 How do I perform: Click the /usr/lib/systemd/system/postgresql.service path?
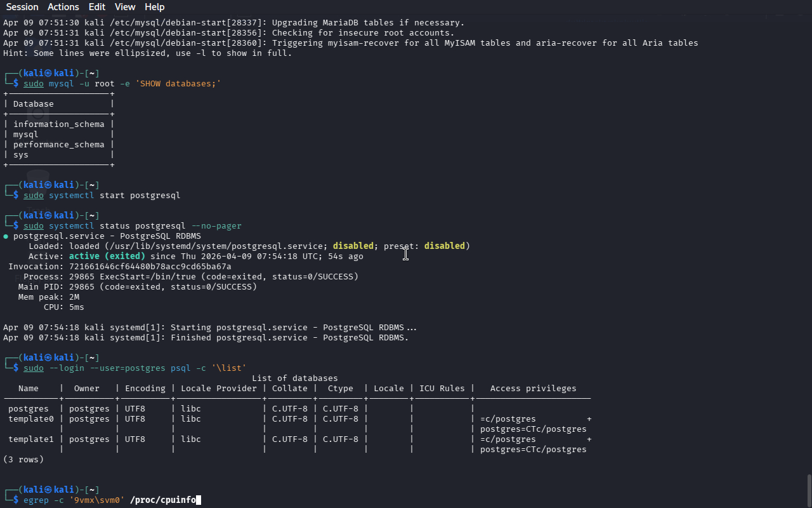[x=216, y=246]
